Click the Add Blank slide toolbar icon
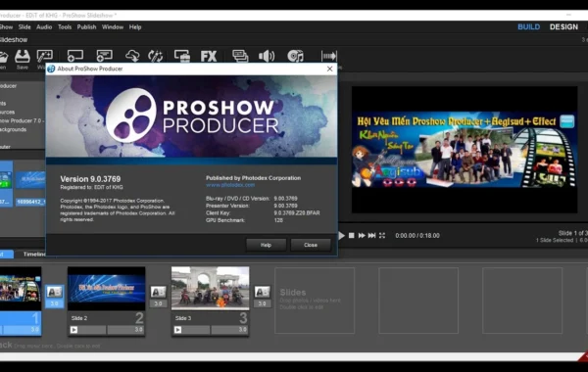This screenshot has width=588, height=372. (75, 56)
